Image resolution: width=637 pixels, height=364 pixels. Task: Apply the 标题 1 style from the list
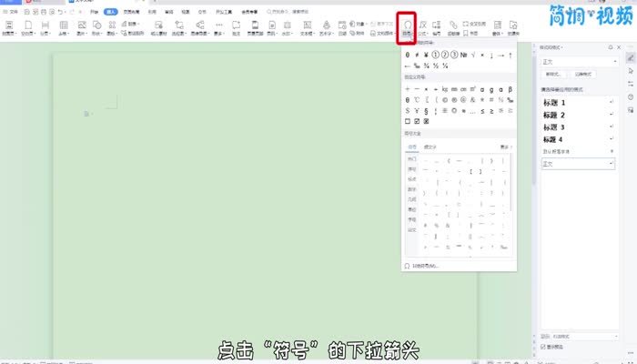[x=555, y=103]
